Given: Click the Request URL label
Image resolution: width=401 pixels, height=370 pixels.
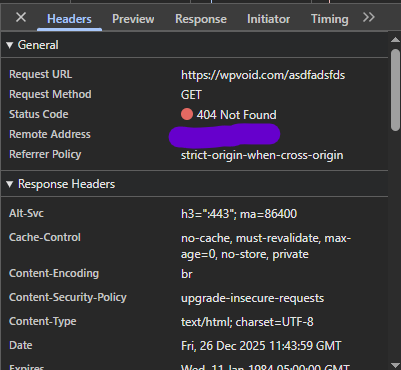Looking at the screenshot, I should [x=40, y=74].
